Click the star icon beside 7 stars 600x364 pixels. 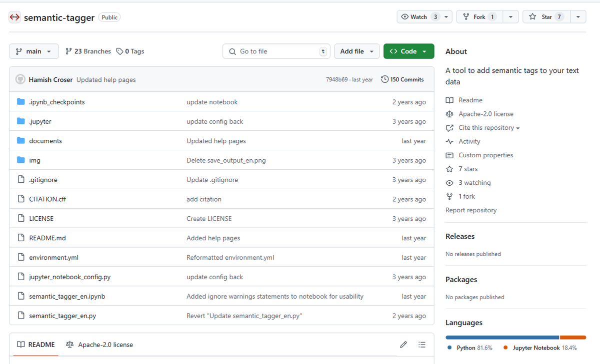coord(449,169)
